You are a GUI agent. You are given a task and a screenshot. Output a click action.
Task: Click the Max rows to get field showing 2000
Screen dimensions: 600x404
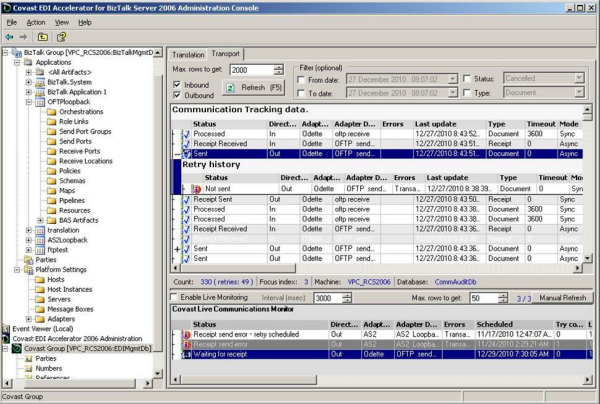(252, 70)
